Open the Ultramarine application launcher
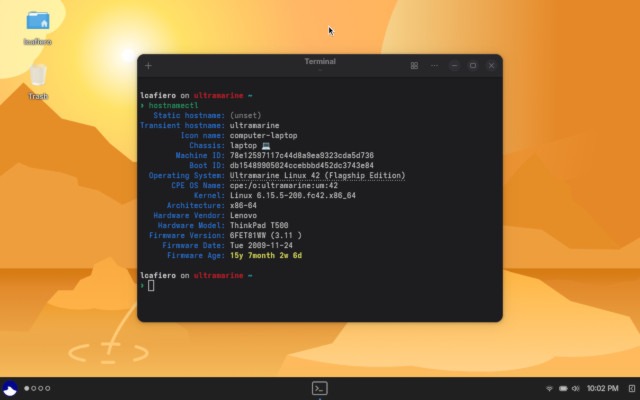 10,388
